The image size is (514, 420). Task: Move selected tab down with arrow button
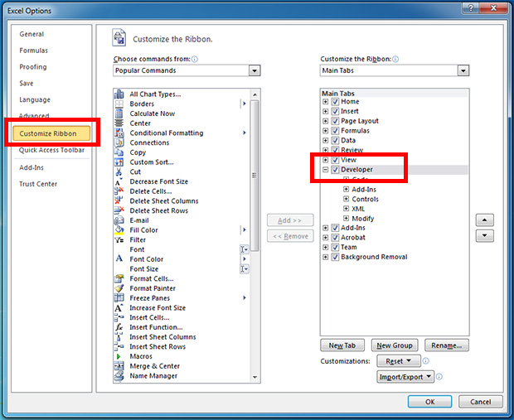point(484,236)
